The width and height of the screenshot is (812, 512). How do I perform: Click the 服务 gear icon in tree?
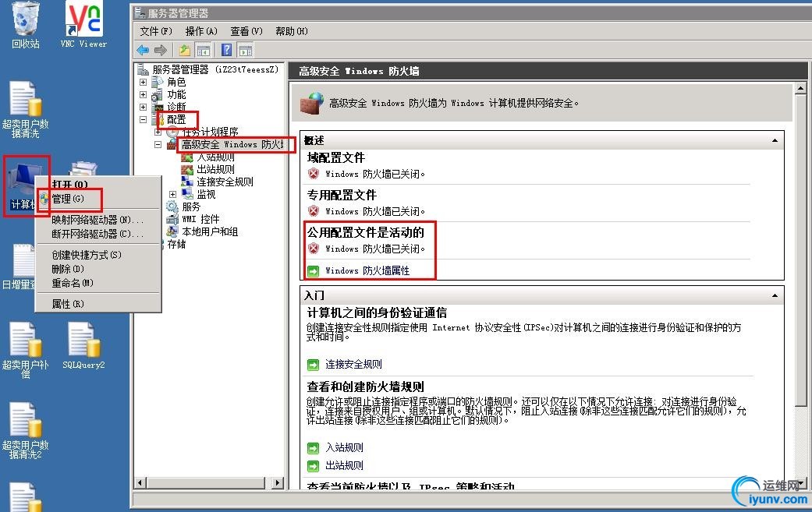tap(172, 207)
